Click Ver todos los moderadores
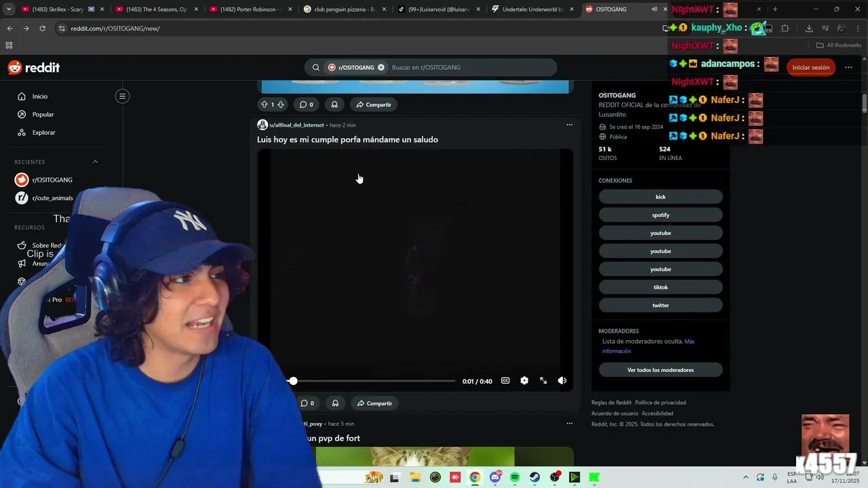Screen dimensions: 868x488 click(660, 370)
